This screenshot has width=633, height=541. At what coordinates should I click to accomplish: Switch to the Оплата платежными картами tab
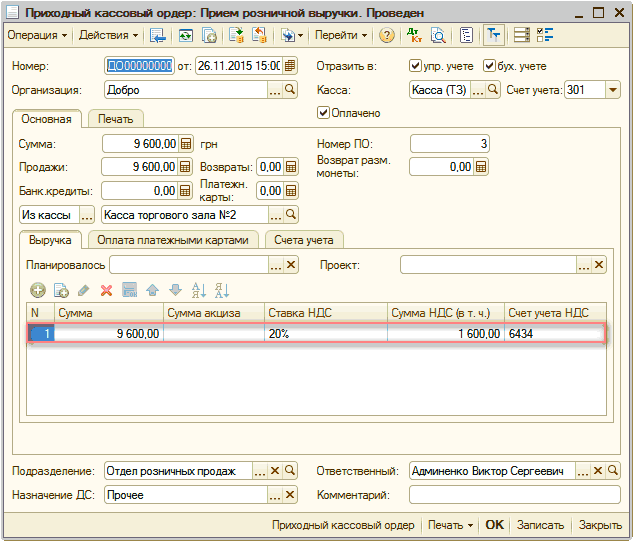pyautogui.click(x=174, y=239)
